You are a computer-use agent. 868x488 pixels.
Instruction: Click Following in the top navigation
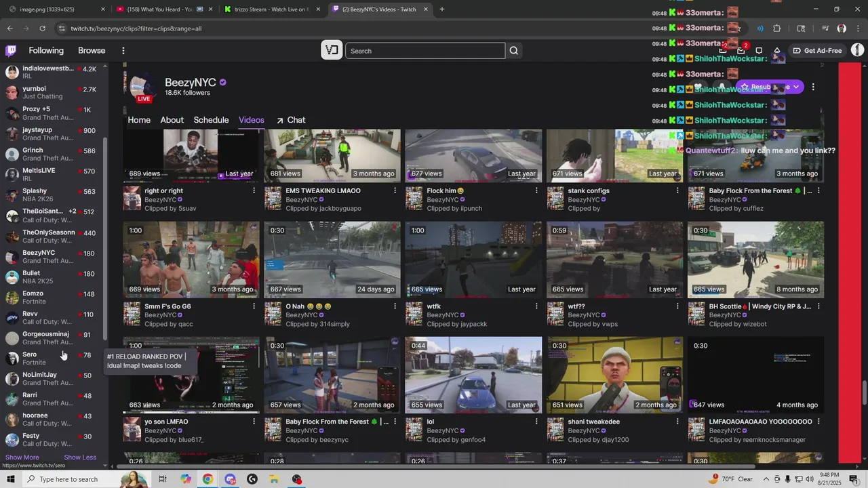point(46,51)
